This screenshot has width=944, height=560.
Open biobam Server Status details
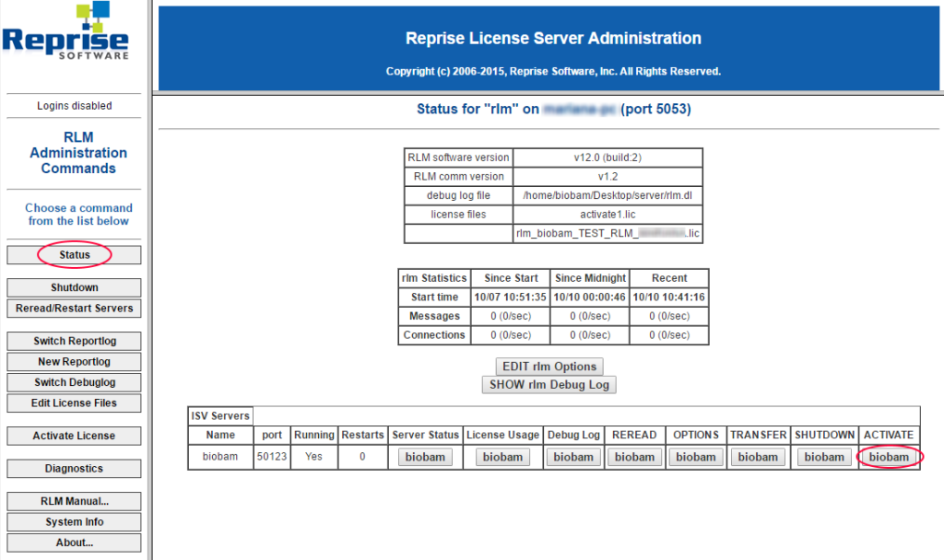click(x=425, y=456)
